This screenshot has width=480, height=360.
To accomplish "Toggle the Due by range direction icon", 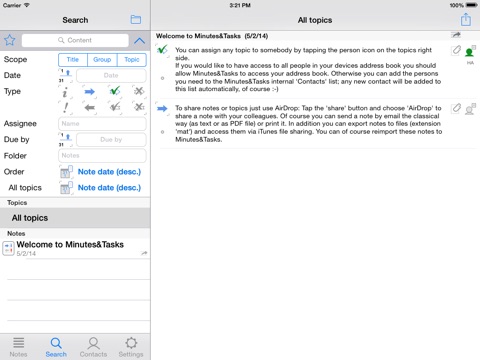I will click(66, 140).
